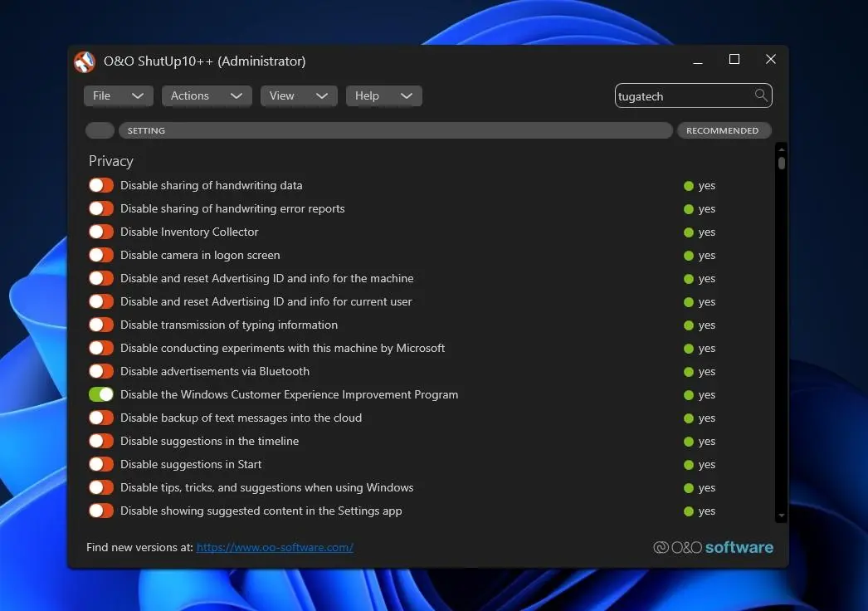Screen dimensions: 868x611
Task: Toggle Disable suggestions in Start
Action: coord(100,464)
